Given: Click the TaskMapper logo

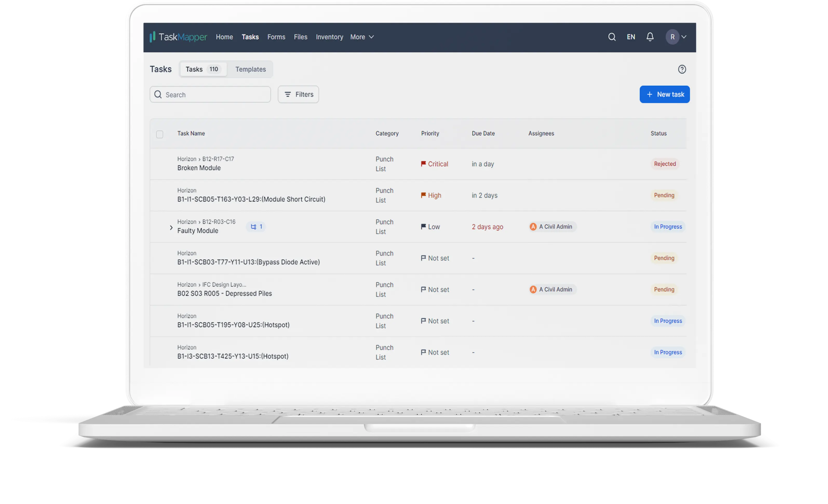Looking at the screenshot, I should point(178,37).
